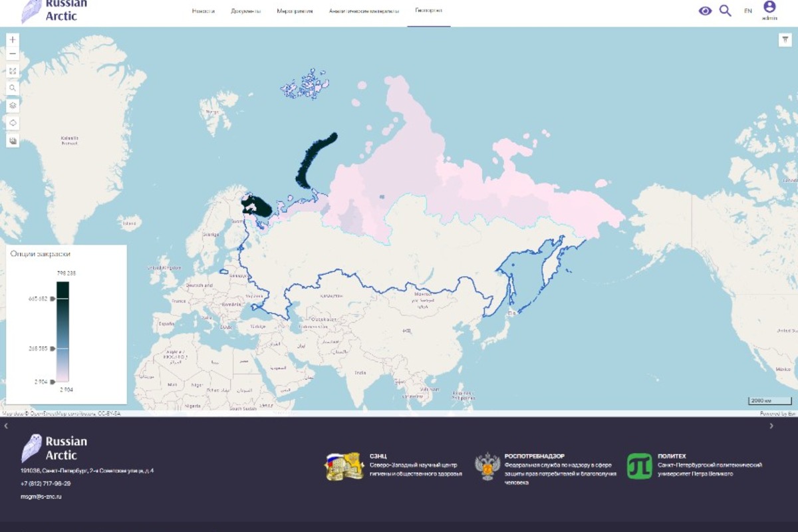Click the circular locate tool icon
The image size is (798, 532).
click(x=13, y=123)
